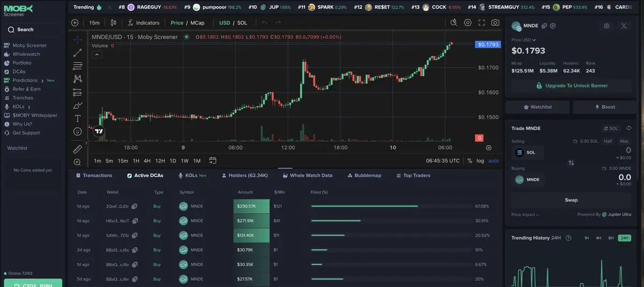The height and width of the screenshot is (287, 644).
Task: Click the sidebar Search field
Action: (33, 30)
